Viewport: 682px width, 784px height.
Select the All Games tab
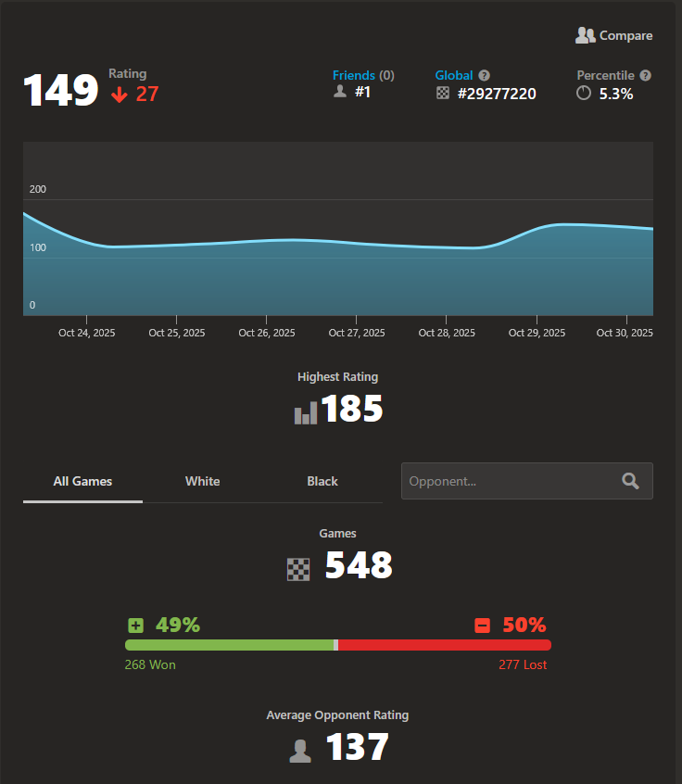(x=83, y=482)
